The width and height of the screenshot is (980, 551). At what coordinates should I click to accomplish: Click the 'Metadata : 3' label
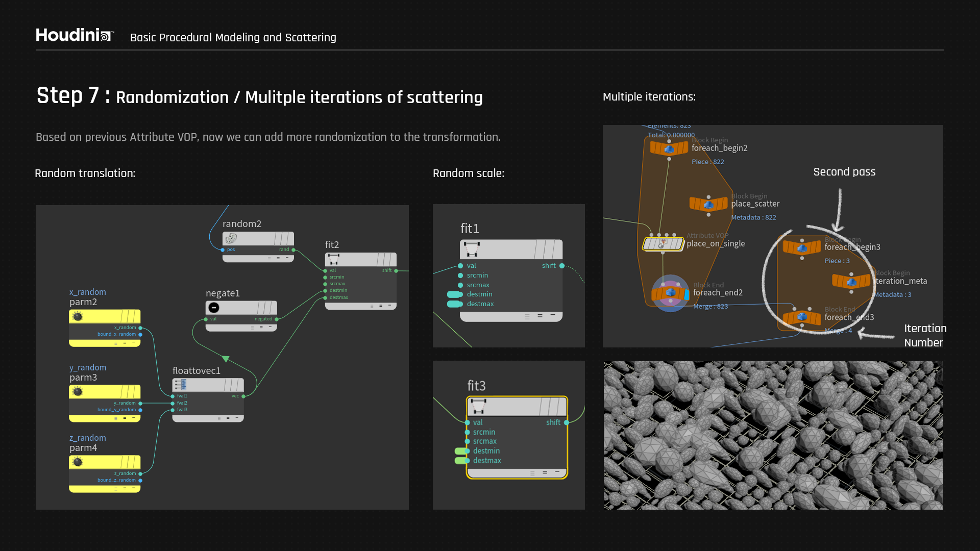pos(892,295)
